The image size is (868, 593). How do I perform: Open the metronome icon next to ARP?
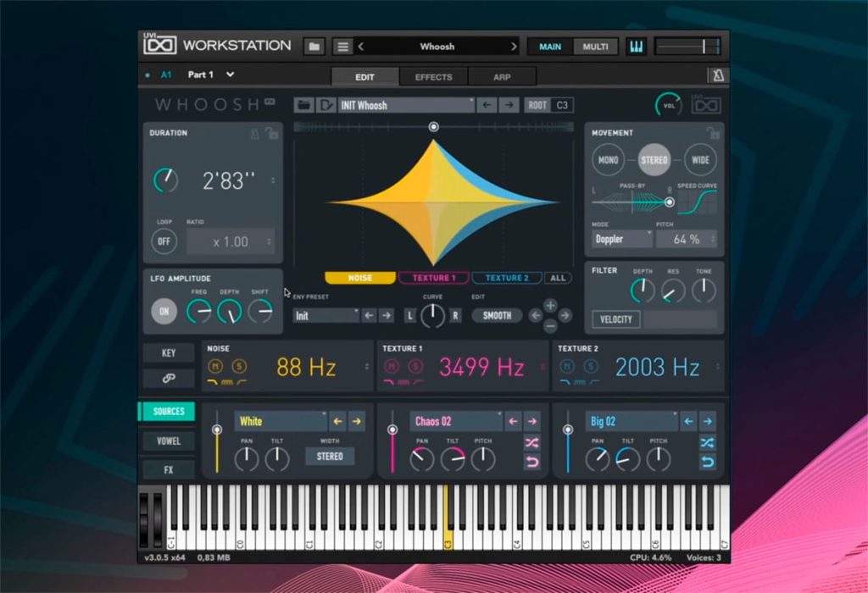(x=718, y=75)
